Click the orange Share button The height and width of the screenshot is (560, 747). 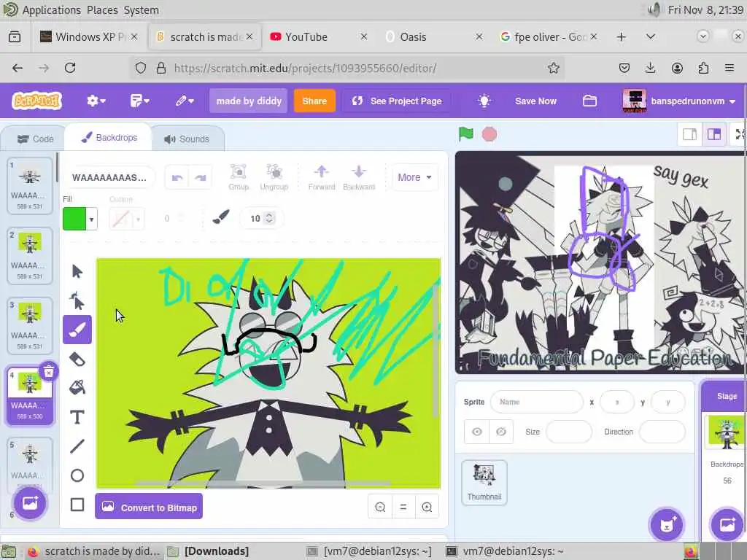pos(314,101)
